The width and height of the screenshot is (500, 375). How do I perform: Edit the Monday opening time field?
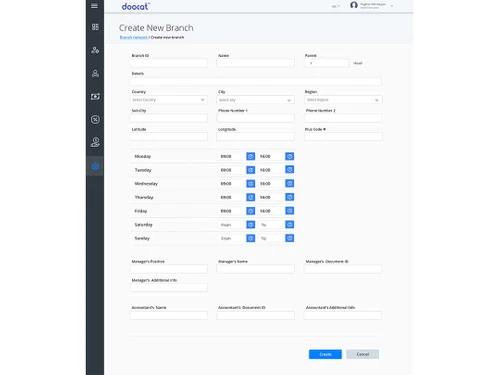232,156
